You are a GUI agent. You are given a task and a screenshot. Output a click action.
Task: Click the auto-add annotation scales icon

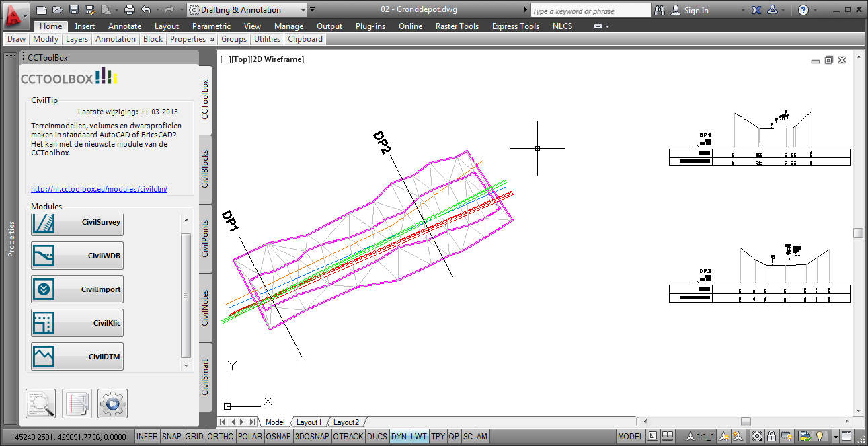pyautogui.click(x=740, y=437)
